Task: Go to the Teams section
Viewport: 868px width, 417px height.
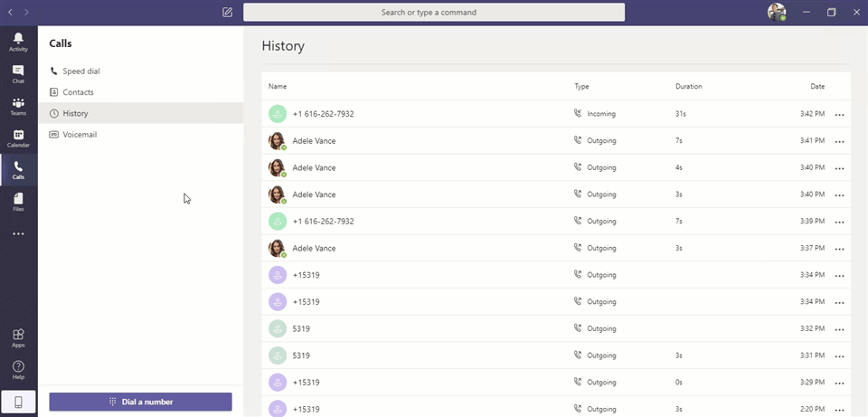Action: click(18, 107)
